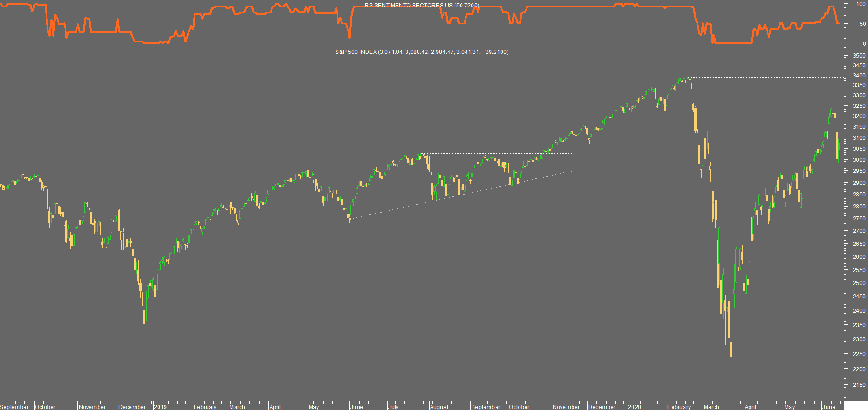Click the 3450 price axis label
Image resolution: width=868 pixels, height=410 pixels.
(859, 65)
